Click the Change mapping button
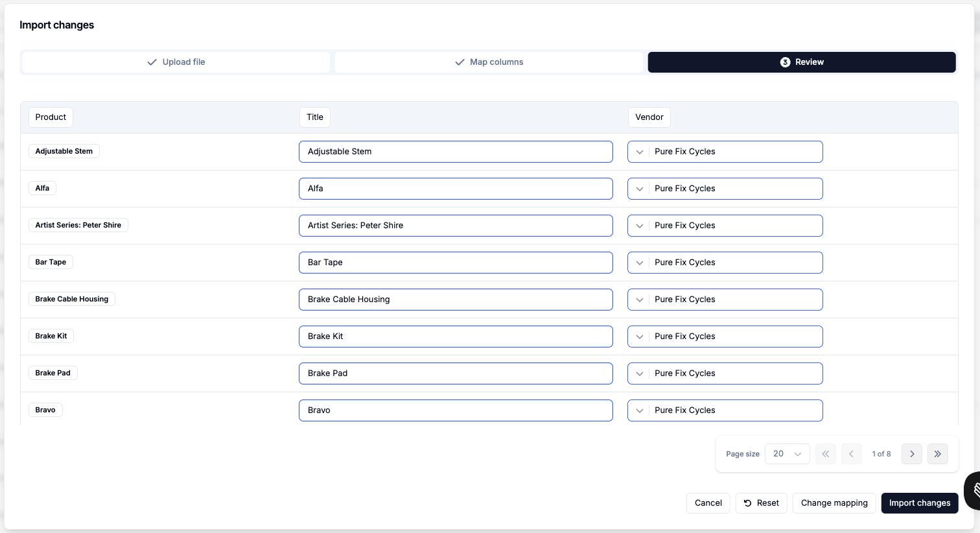 834,503
